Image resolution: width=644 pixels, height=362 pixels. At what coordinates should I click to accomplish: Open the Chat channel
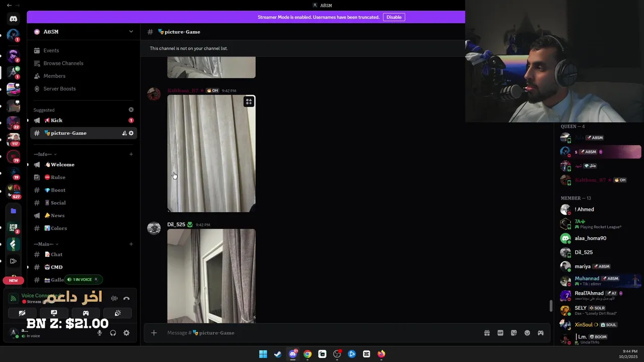[84, 254]
